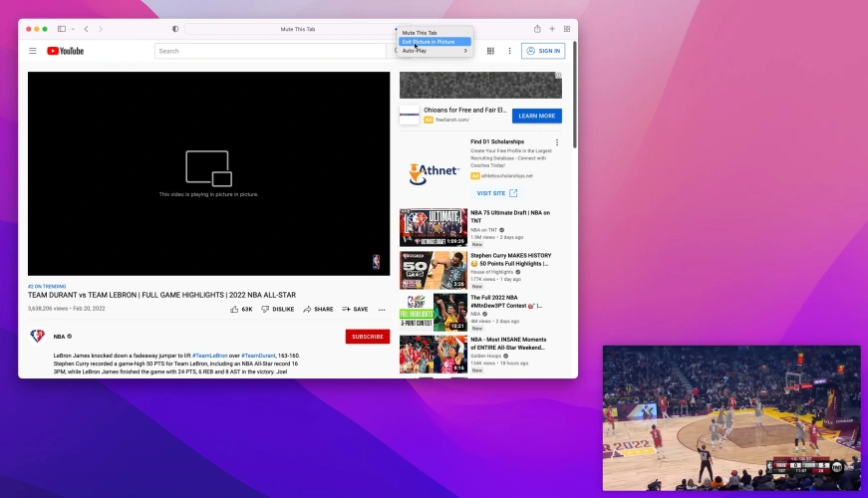Click the Dislike thumbs-down button
Screen dimensions: 868x498
[x=278, y=310]
